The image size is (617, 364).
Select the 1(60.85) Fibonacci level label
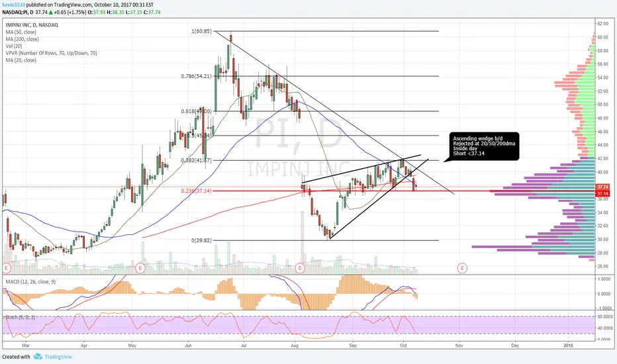click(x=201, y=31)
